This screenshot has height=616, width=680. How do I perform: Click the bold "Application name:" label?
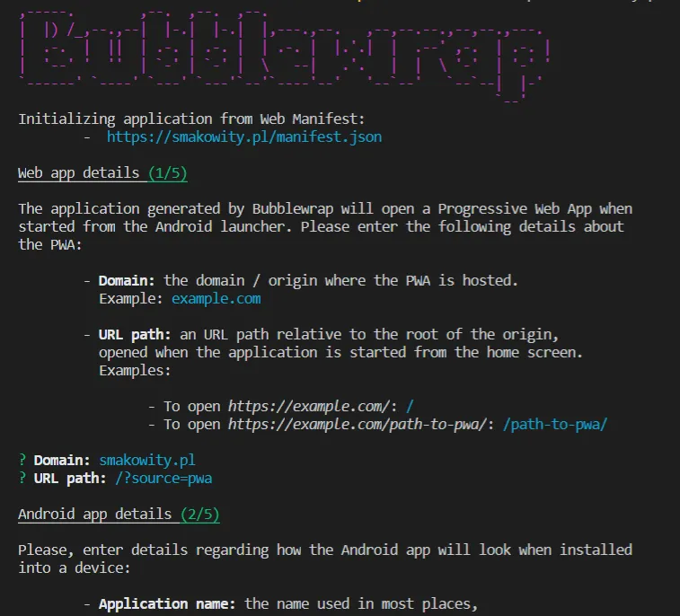pos(167,603)
